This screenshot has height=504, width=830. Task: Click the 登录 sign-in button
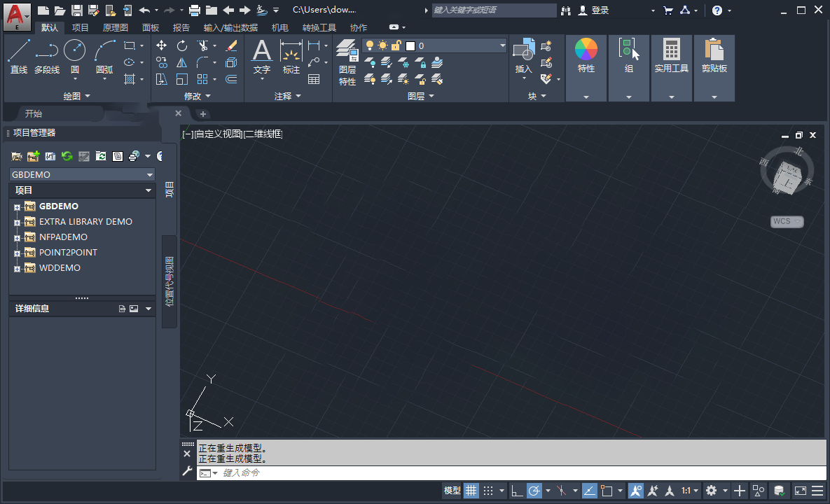coord(594,10)
